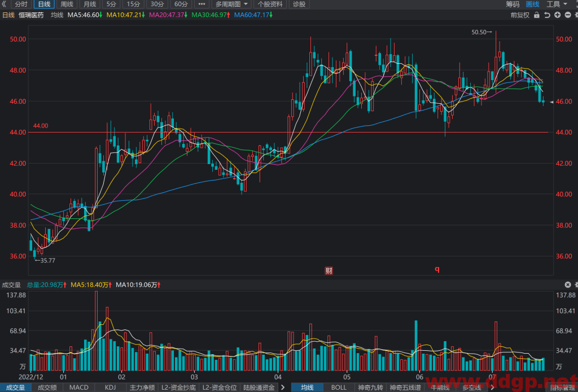The image size is (578, 392).
Task: Select the 主力净额 indicator tab
Action: tap(142, 387)
